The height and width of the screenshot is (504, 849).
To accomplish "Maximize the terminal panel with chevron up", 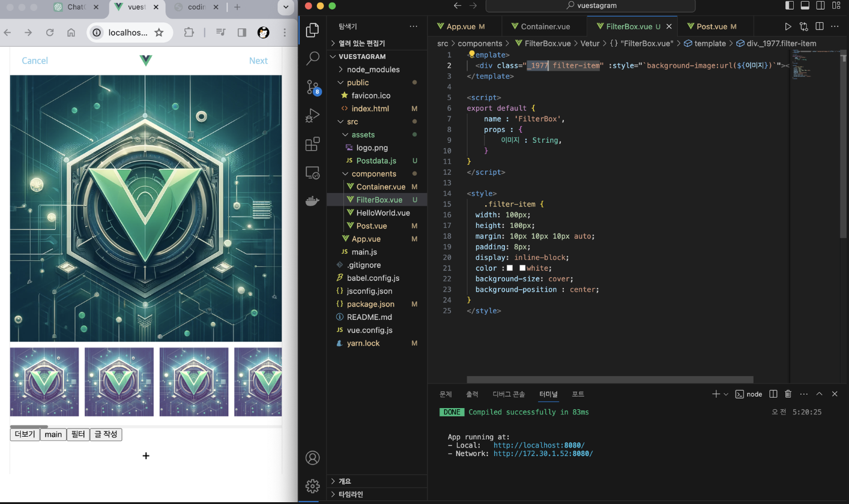I will (x=819, y=394).
